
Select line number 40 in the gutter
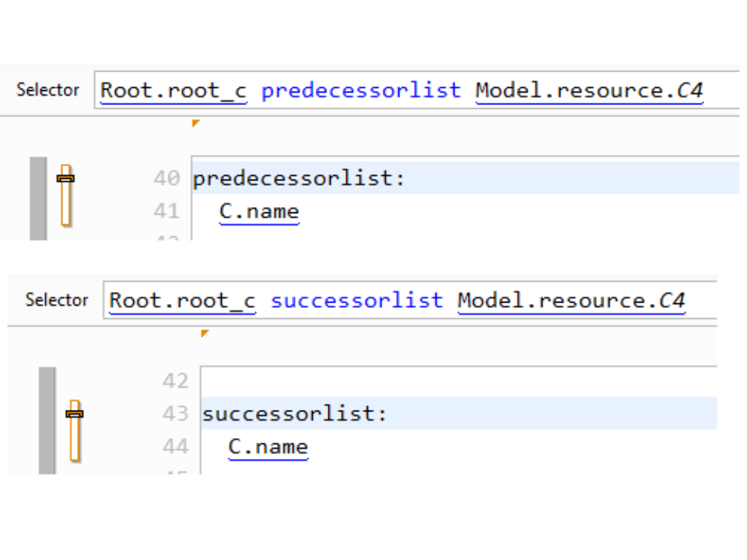tap(166, 178)
